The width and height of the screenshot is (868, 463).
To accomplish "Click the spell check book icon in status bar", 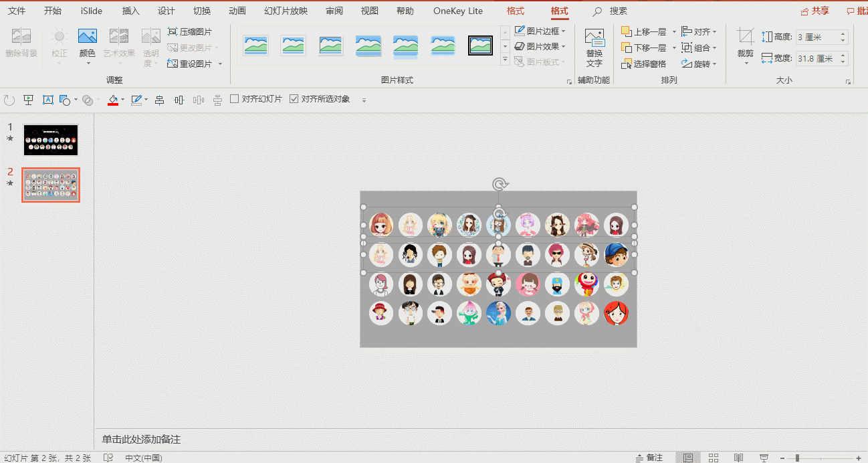I will coord(108,458).
